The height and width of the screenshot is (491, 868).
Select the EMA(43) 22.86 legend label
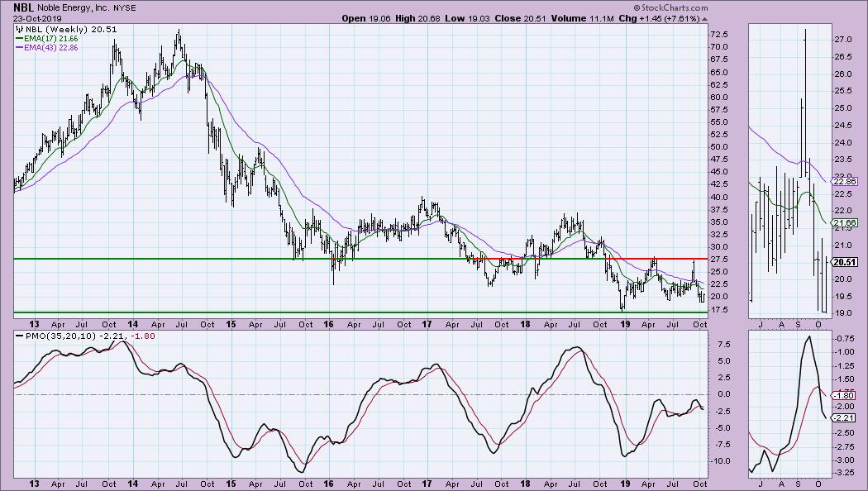pyautogui.click(x=51, y=48)
